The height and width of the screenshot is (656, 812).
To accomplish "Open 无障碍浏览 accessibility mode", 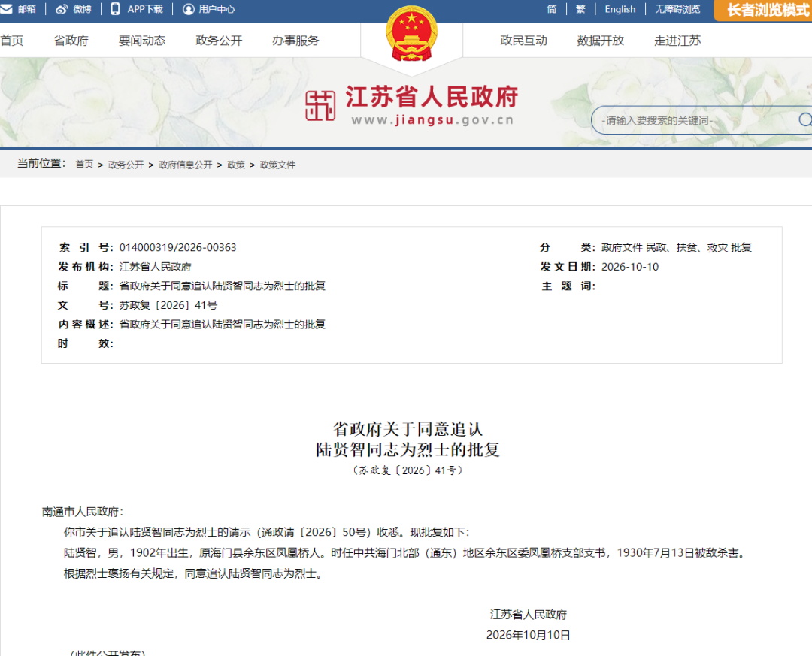I will [x=677, y=9].
